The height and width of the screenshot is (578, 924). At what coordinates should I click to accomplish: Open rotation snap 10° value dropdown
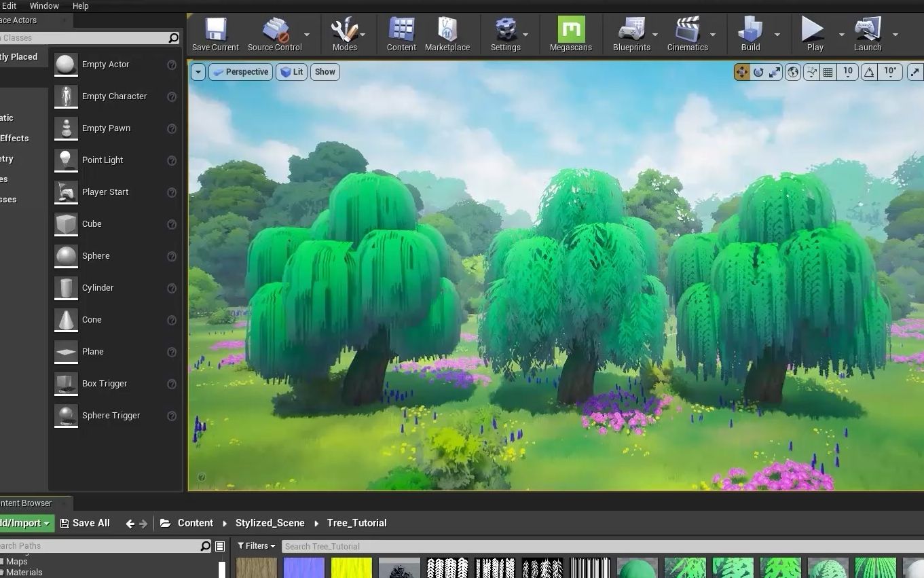coord(890,72)
